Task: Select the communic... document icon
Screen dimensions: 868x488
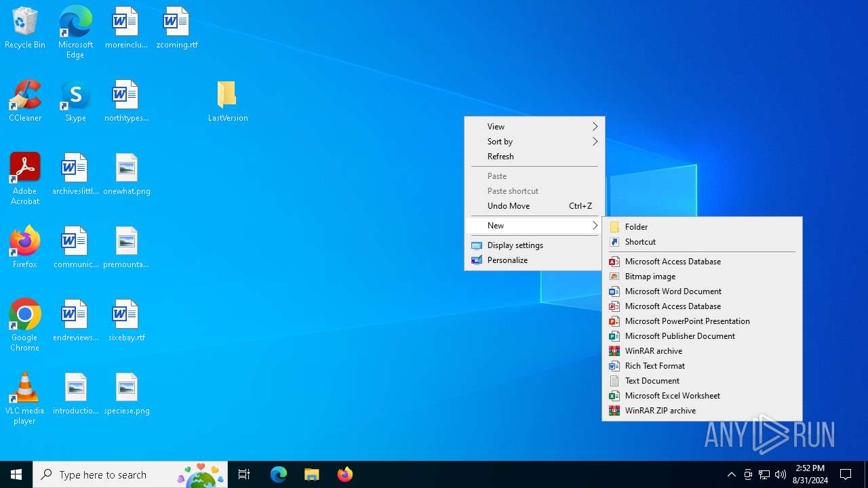Action: (x=75, y=248)
